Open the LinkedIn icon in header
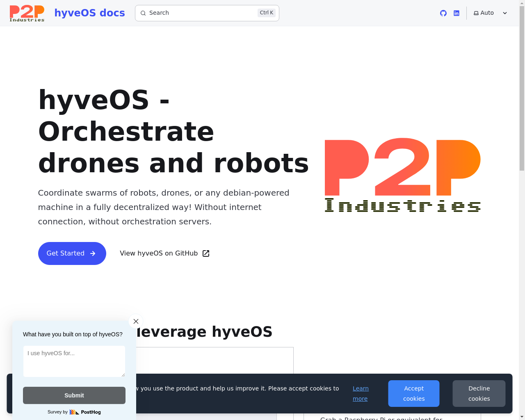This screenshot has width=525, height=420. pyautogui.click(x=457, y=13)
